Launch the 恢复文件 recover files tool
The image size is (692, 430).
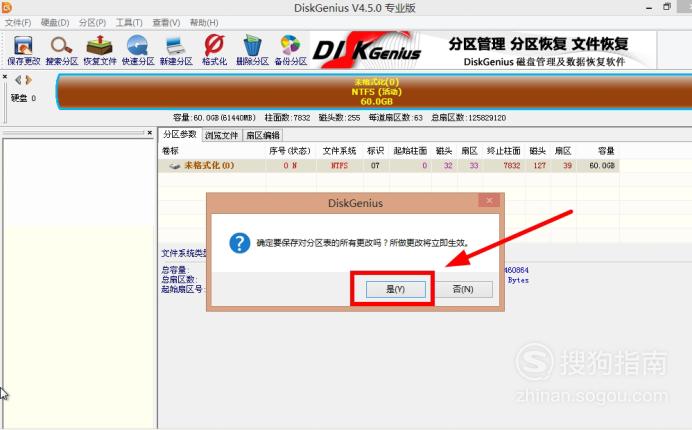pyautogui.click(x=100, y=50)
